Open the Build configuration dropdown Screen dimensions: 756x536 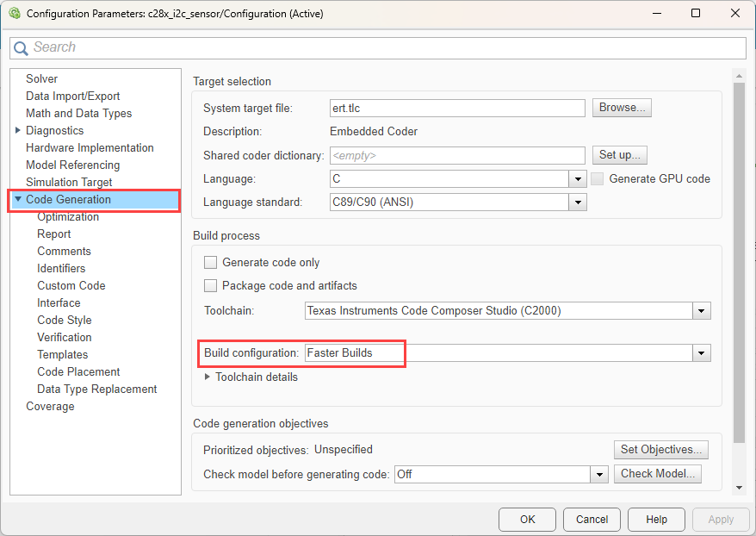702,353
